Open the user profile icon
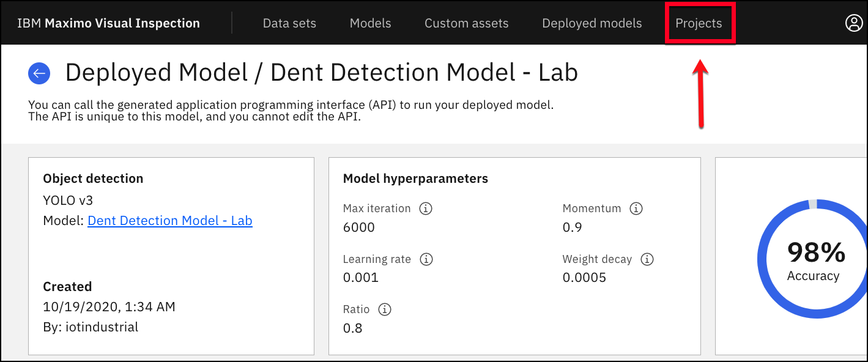The height and width of the screenshot is (362, 868). (853, 23)
